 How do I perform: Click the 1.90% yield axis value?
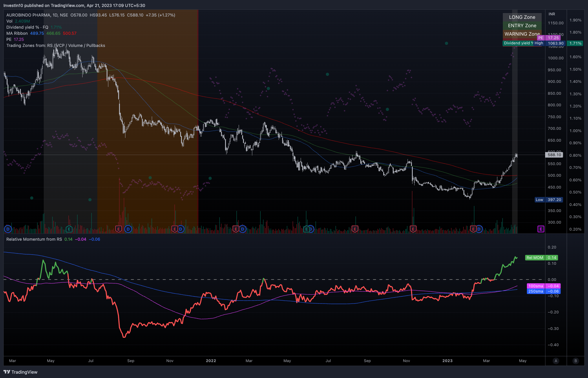(575, 20)
